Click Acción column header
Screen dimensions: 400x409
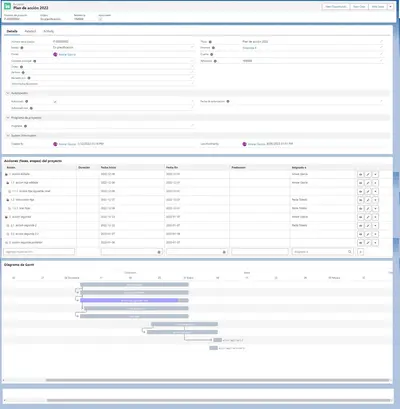[11, 167]
